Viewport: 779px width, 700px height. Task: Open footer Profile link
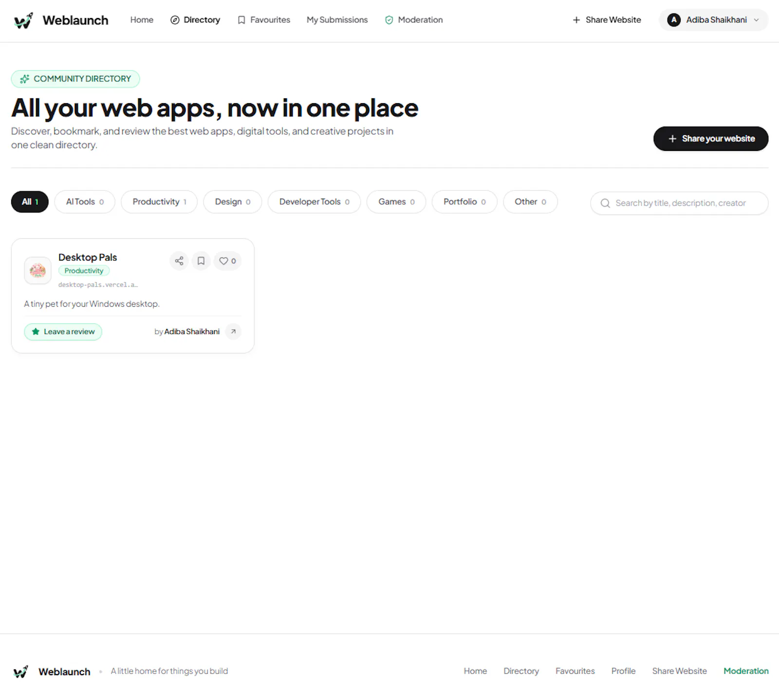[x=623, y=671]
